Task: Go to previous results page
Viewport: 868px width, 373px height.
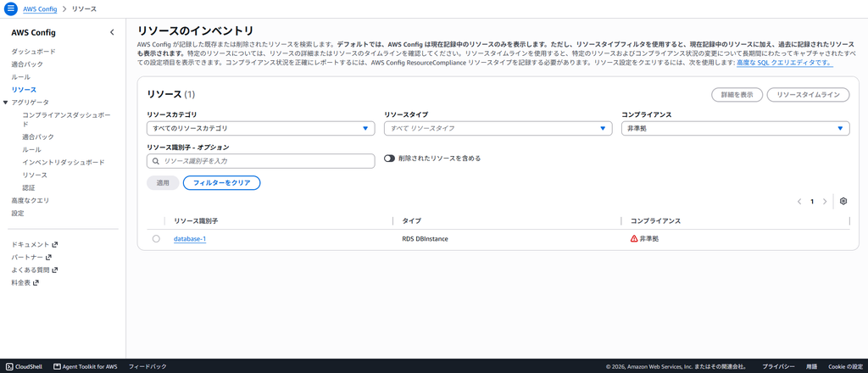Action: [799, 202]
